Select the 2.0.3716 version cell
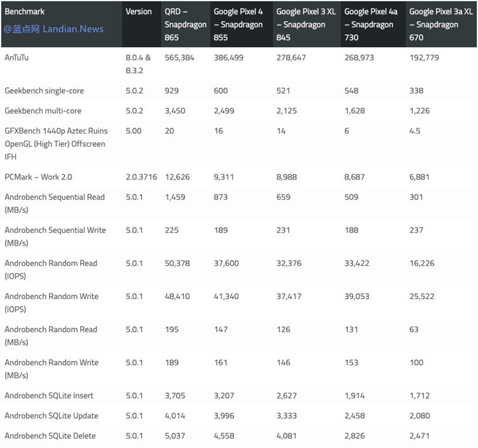The height and width of the screenshot is (448, 478). pyautogui.click(x=142, y=177)
